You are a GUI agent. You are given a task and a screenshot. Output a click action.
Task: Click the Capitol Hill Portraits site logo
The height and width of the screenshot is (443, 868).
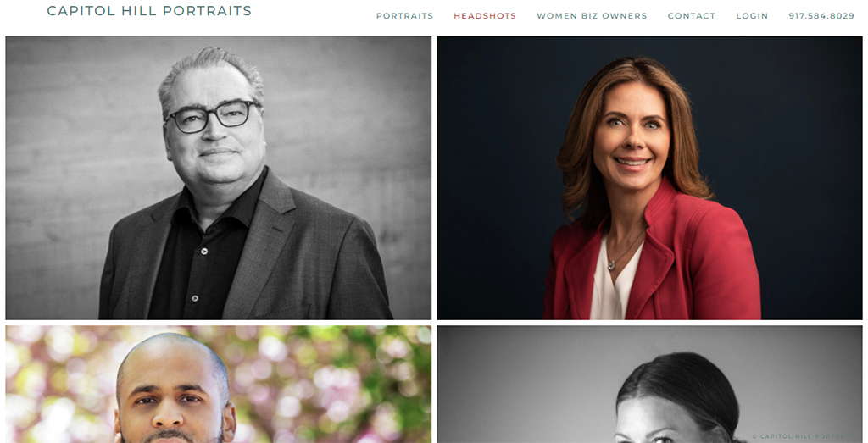[149, 10]
